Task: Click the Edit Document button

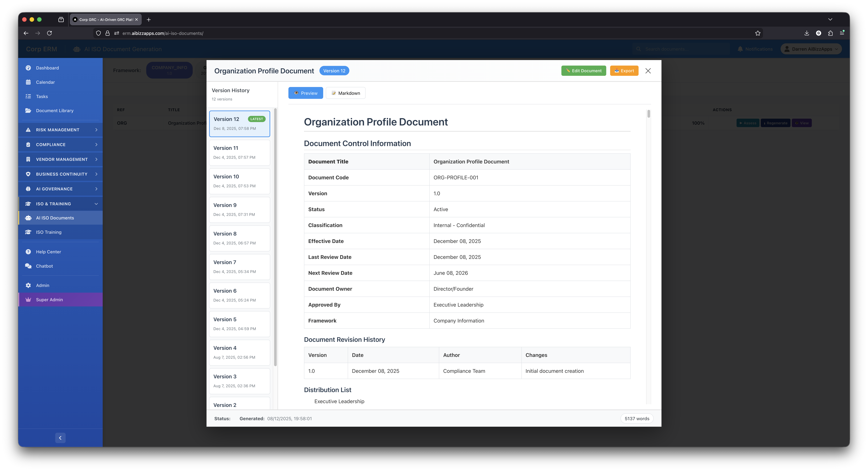Action: pyautogui.click(x=583, y=71)
